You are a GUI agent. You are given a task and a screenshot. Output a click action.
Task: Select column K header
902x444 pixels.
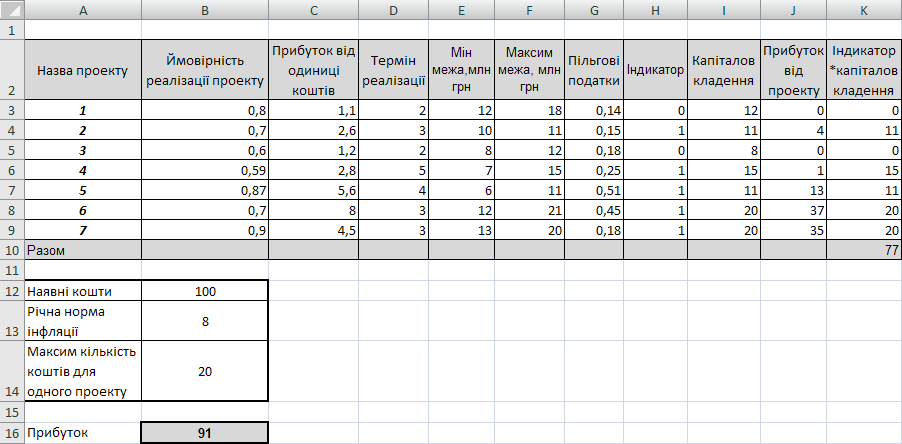pyautogui.click(x=865, y=9)
